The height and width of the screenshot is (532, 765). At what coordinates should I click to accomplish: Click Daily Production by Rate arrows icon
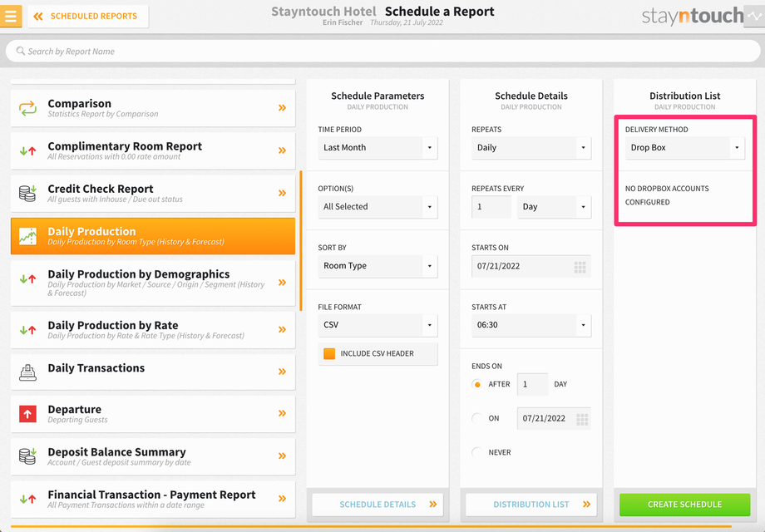click(27, 330)
